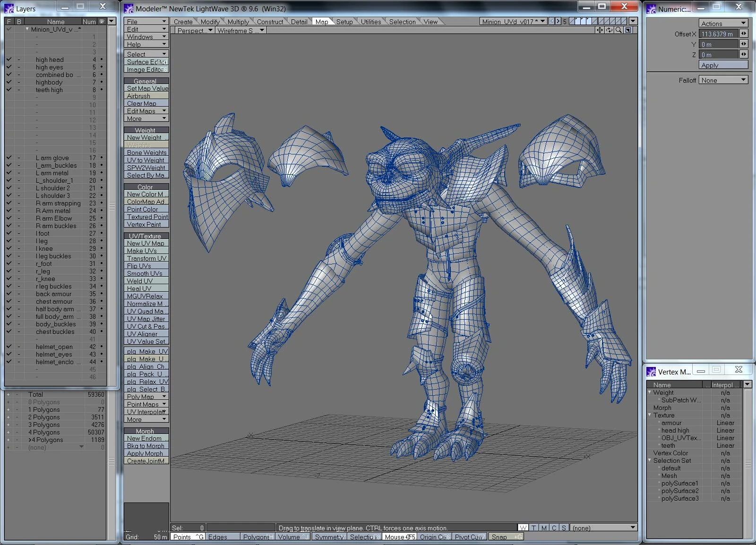Toggle foreground checkmark for high head layer
This screenshot has width=756, height=545.
pyautogui.click(x=9, y=60)
